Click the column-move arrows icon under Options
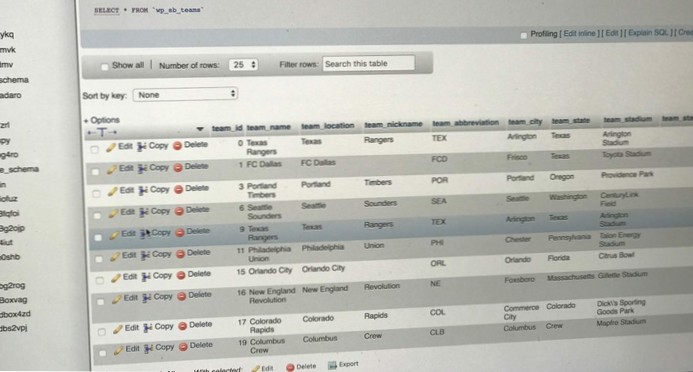Image resolution: width=693 pixels, height=372 pixels. point(102,132)
